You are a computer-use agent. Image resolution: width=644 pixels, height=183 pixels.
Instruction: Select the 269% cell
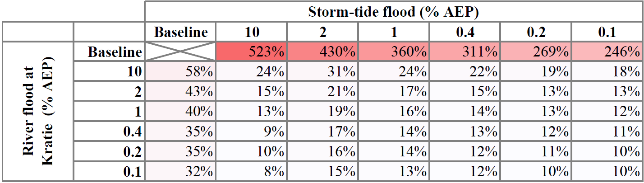(536, 52)
